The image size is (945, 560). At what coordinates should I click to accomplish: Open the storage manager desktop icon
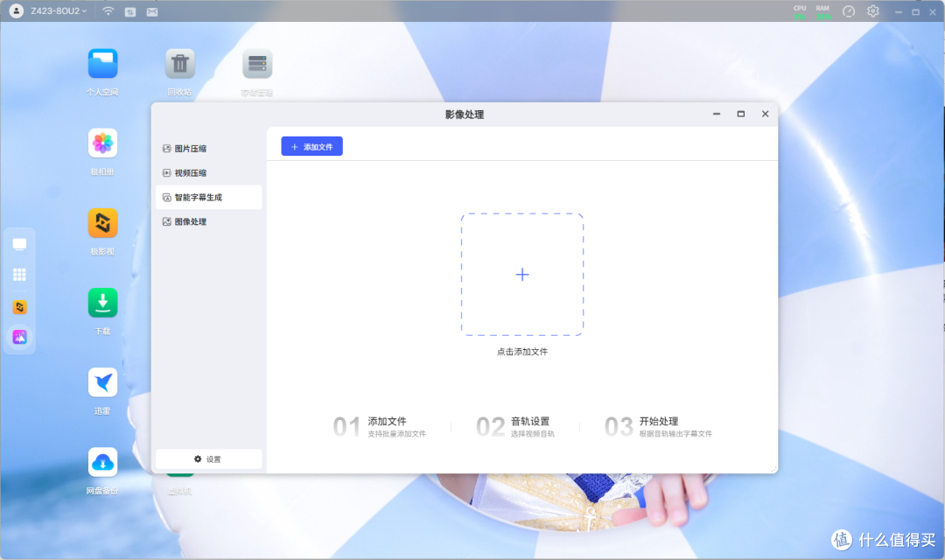coord(257,64)
